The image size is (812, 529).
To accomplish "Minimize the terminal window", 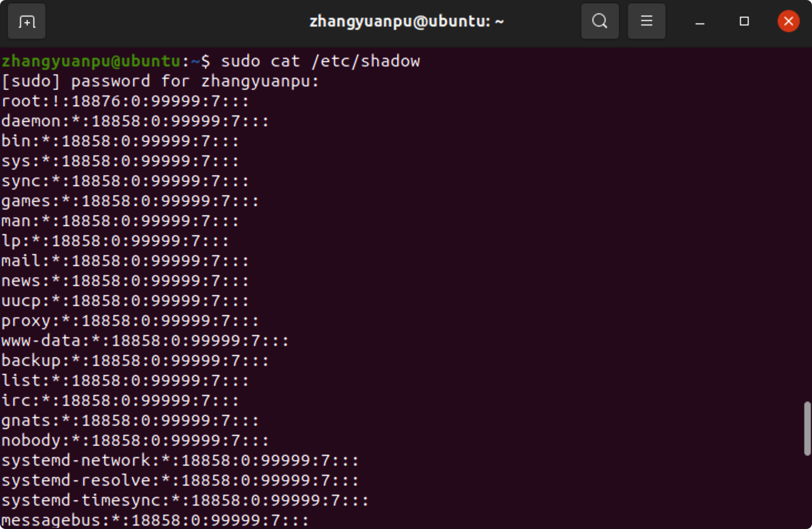I will (x=700, y=22).
